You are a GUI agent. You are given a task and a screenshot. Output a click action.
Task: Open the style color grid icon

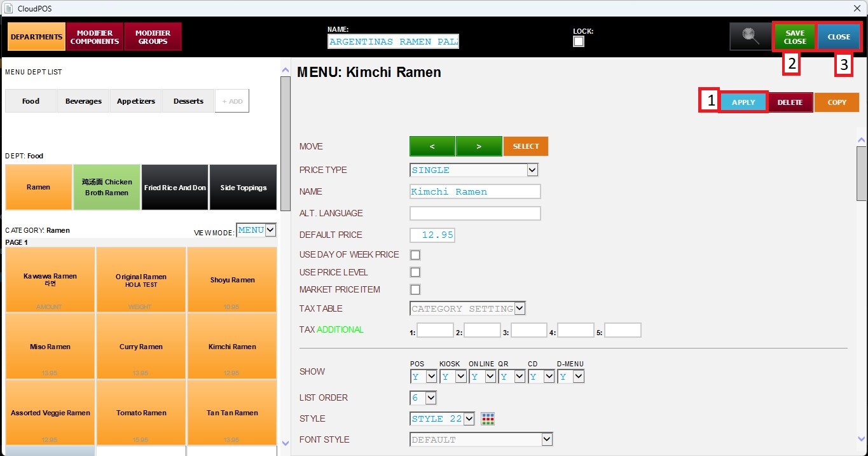pos(488,418)
